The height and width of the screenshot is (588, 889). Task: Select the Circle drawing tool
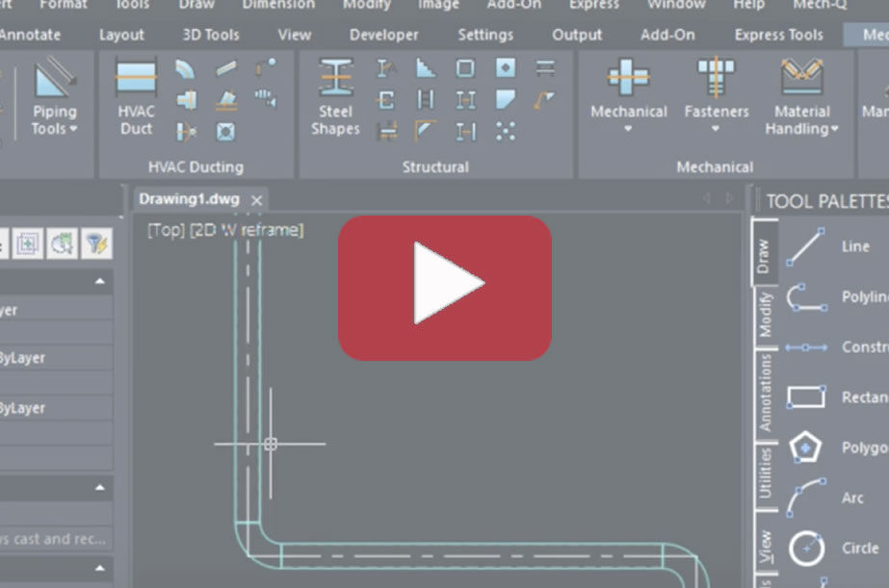click(x=805, y=548)
